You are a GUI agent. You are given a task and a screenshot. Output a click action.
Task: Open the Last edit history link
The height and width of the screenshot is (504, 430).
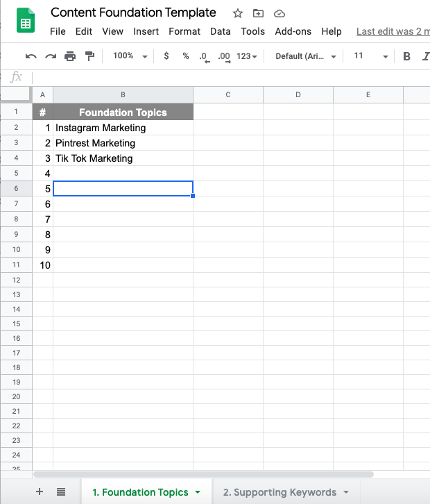[x=393, y=31]
